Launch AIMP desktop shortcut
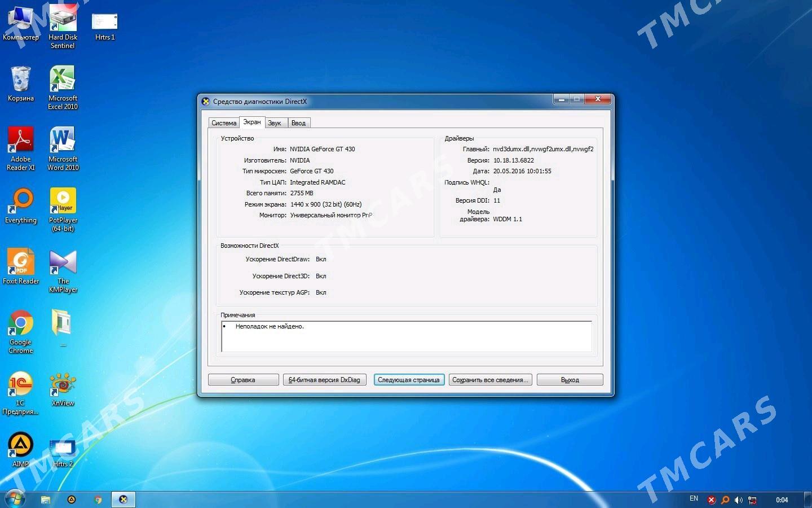 tap(21, 449)
